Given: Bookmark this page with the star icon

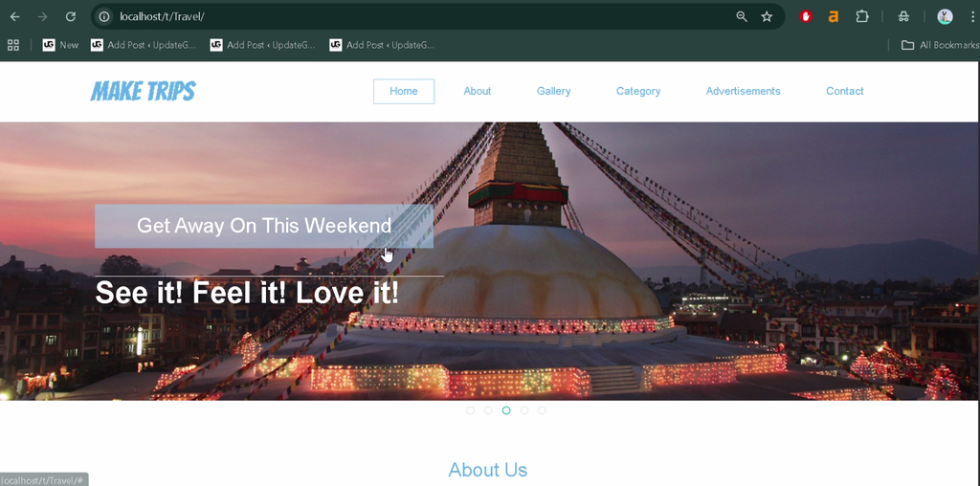Looking at the screenshot, I should 767,17.
